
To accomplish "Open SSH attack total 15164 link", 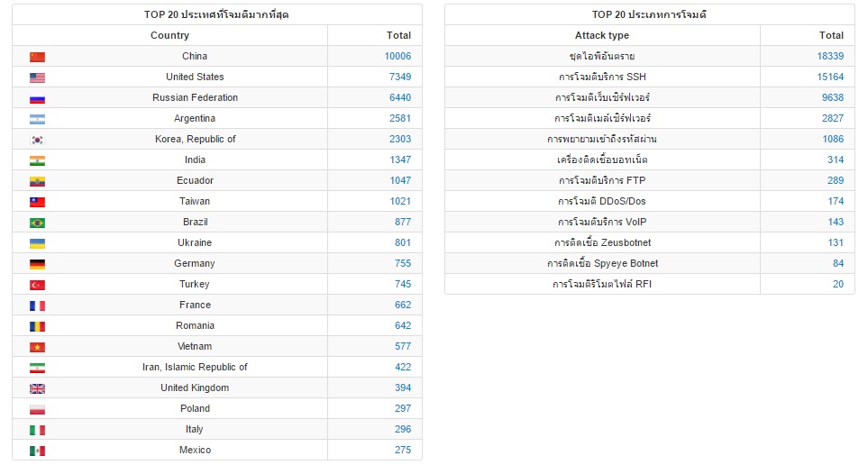I will click(830, 77).
